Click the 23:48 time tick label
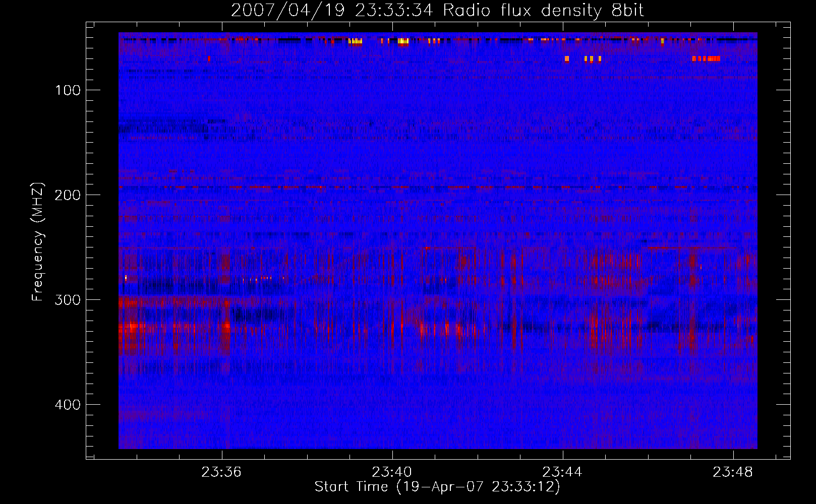 tap(733, 472)
